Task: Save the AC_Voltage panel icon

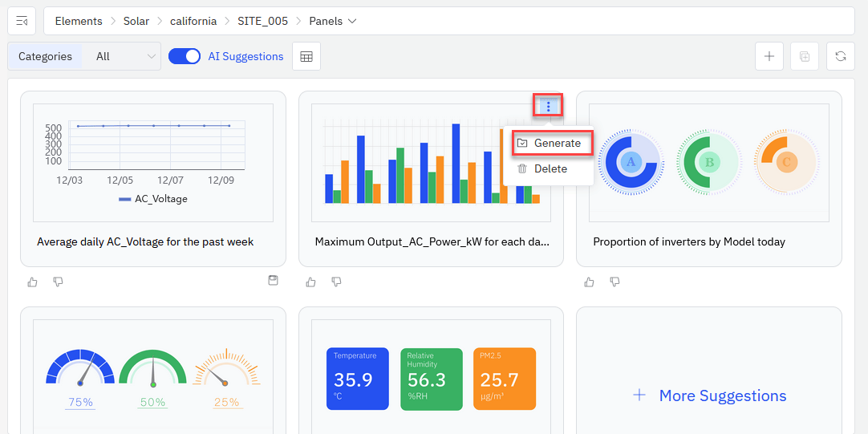Action: 273,280
